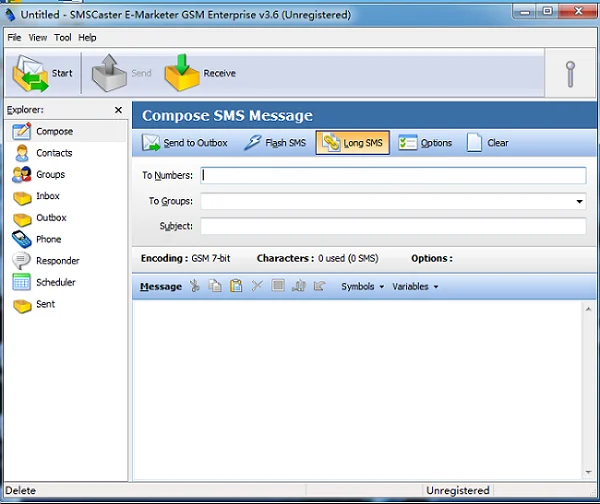This screenshot has height=504, width=600.
Task: Toggle the Flash SMS option
Action: coord(275,143)
